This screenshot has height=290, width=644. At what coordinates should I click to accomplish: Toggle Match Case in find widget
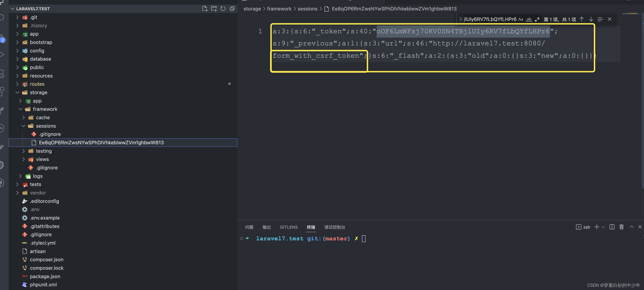(x=520, y=19)
